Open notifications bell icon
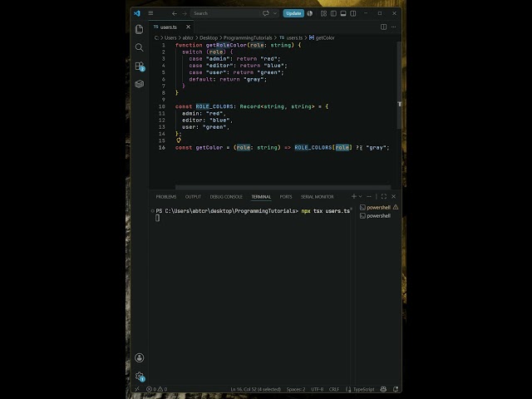 coord(396,389)
